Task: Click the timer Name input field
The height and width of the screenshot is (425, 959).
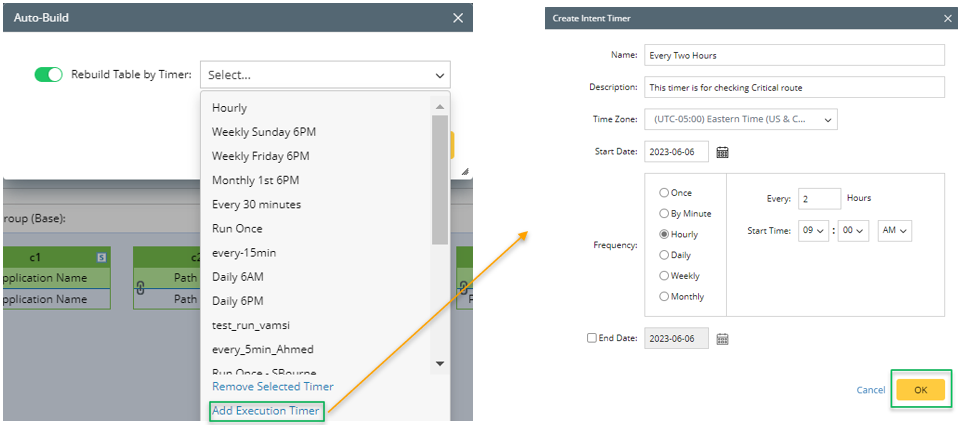Action: (x=794, y=55)
